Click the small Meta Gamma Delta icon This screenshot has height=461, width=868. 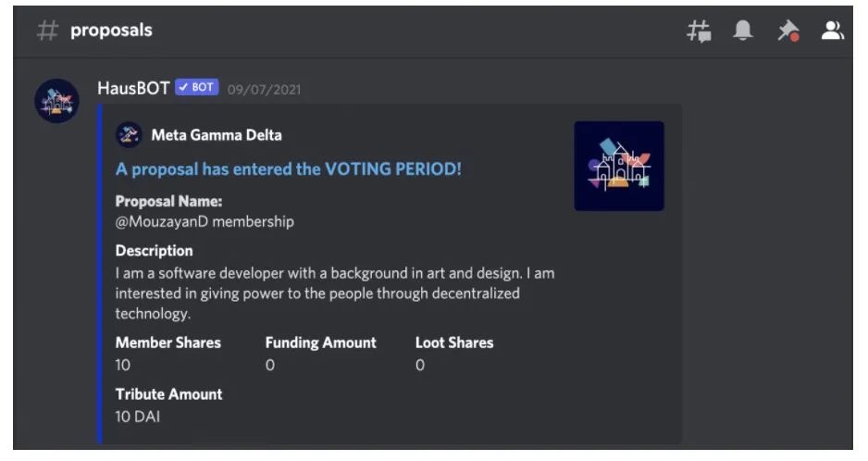(x=129, y=135)
